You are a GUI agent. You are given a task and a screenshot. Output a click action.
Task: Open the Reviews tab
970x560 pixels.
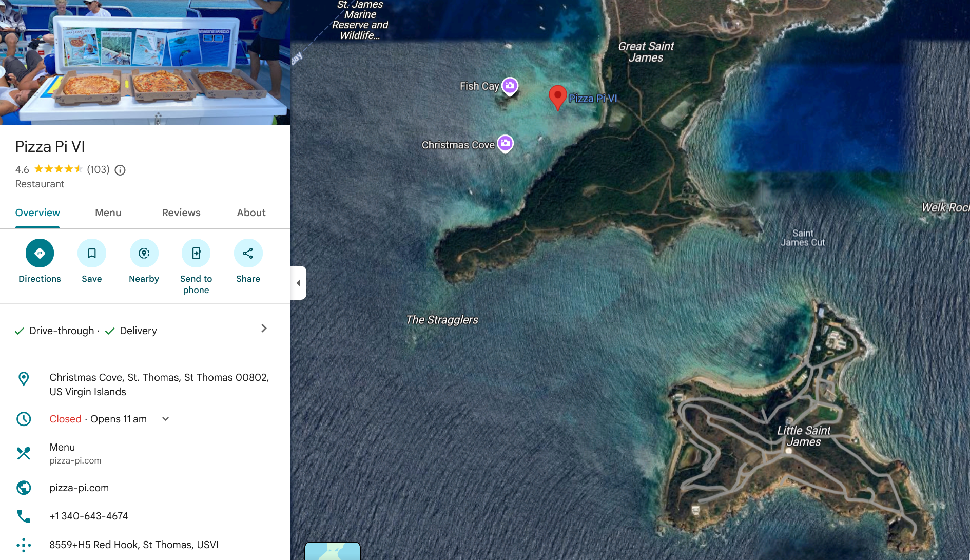tap(181, 213)
